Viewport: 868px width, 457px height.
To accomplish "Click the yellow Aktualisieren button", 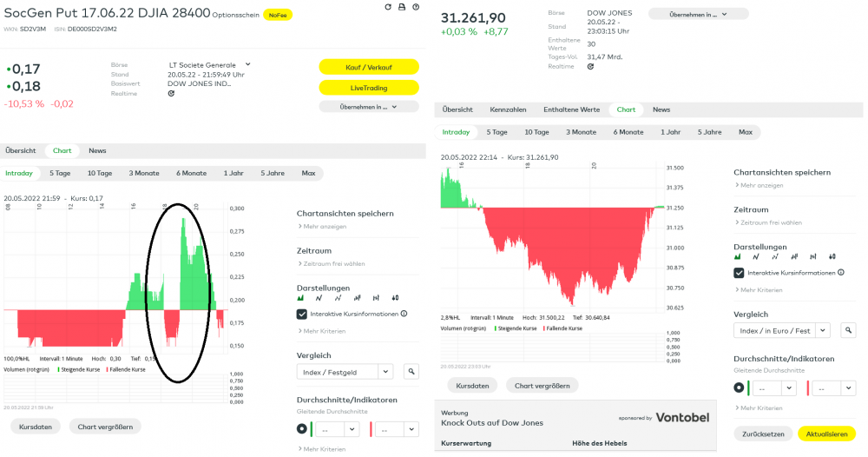I will 826,434.
